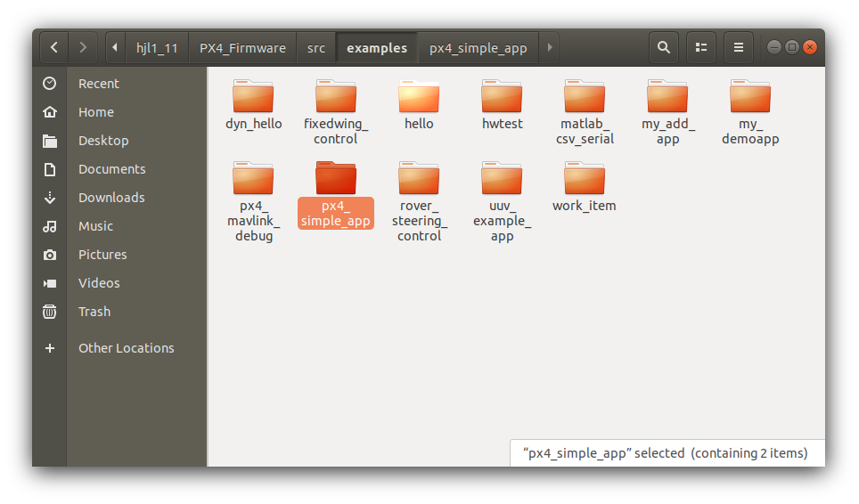Open Documents label in sidebar
The image size is (859, 504).
point(111,169)
